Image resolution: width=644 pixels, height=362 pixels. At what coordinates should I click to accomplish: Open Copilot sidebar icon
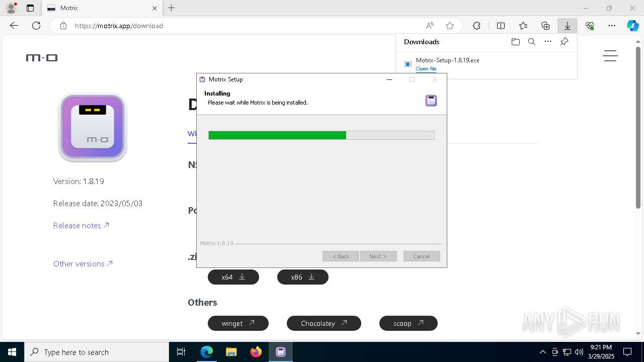point(632,26)
